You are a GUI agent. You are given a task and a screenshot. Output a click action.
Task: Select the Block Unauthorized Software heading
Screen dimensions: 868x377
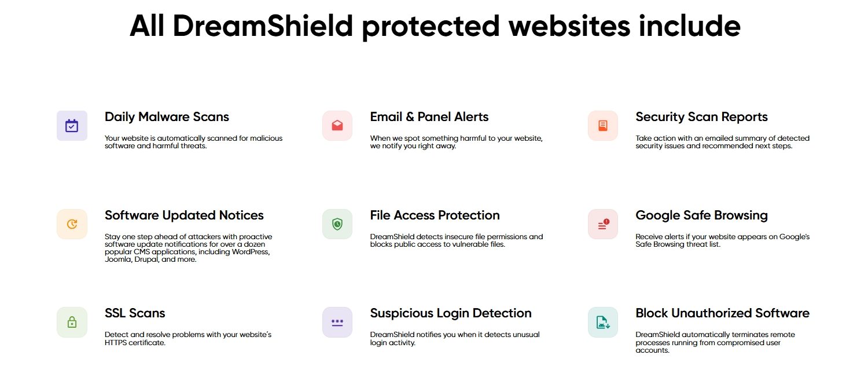click(x=722, y=313)
